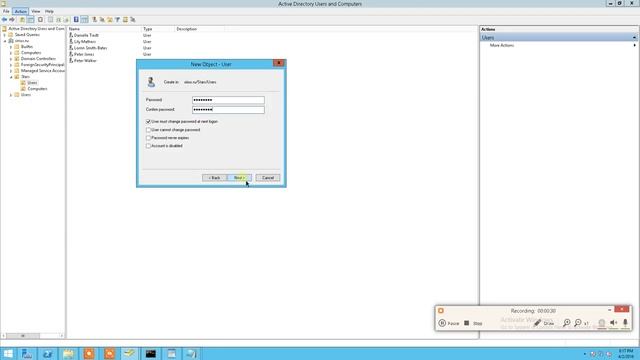Select the Lily user row in list
Image resolution: width=640 pixels, height=360 pixels.
(x=85, y=42)
